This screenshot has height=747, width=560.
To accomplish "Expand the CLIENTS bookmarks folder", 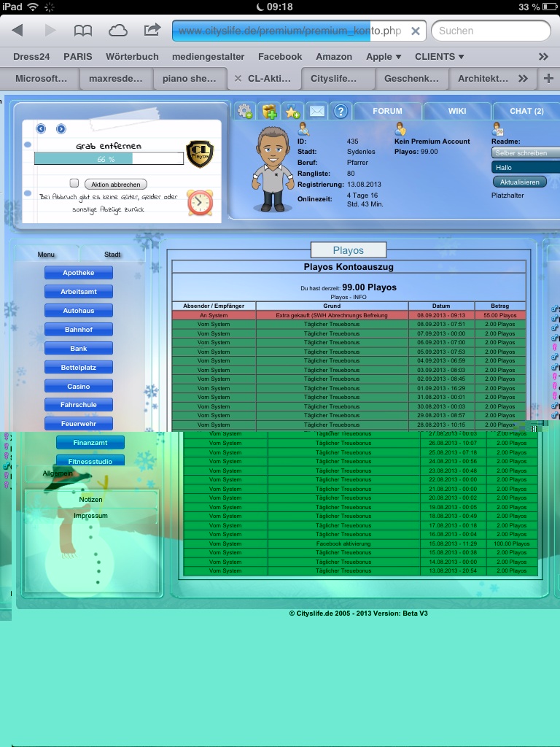I will (439, 56).
